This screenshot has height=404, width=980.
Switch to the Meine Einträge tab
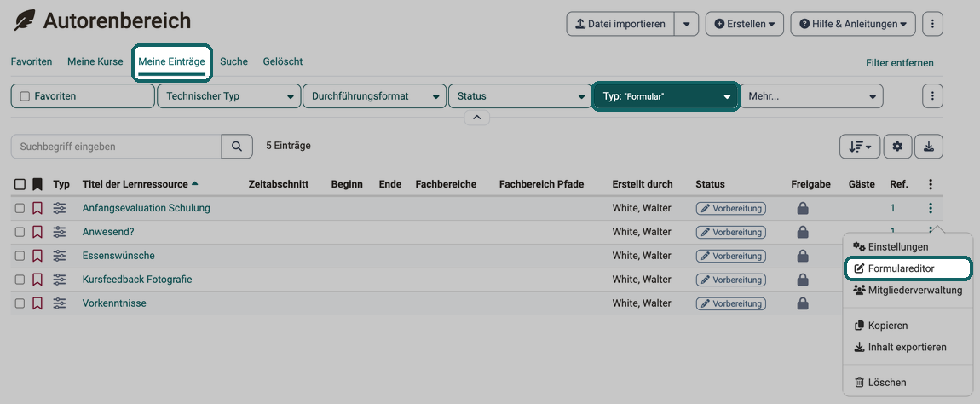[172, 62]
